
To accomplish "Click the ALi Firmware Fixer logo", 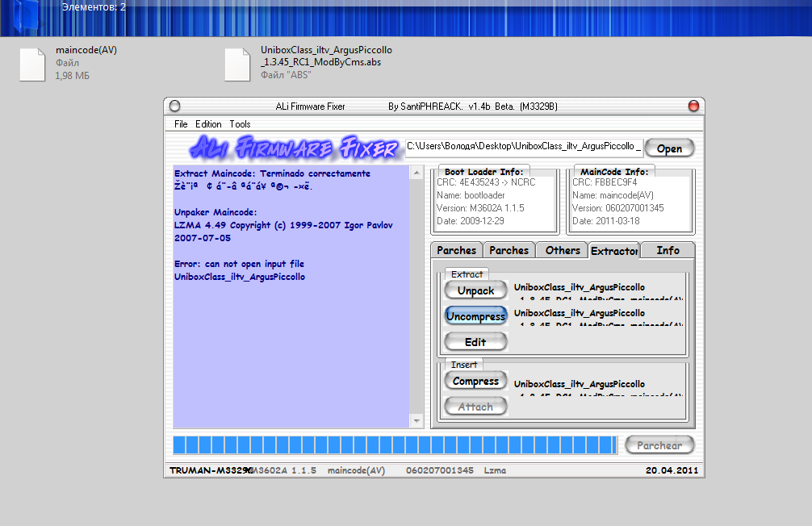I will 294,148.
